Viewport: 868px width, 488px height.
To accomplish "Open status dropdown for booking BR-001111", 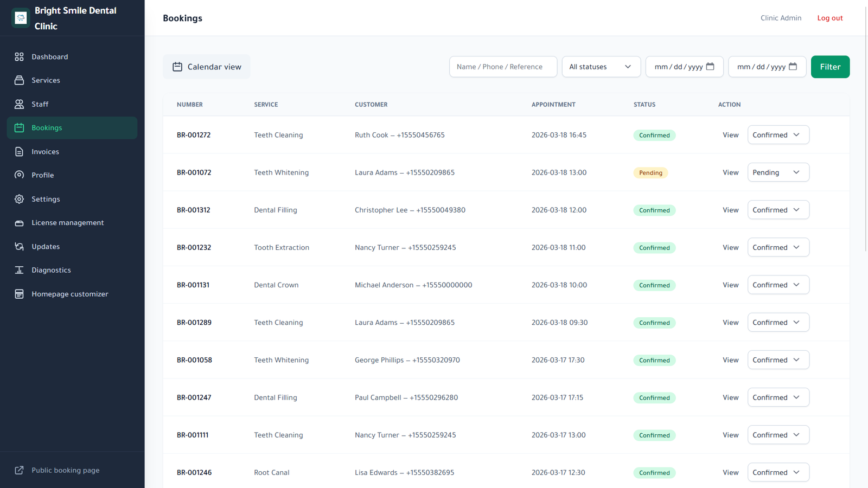I will point(778,435).
